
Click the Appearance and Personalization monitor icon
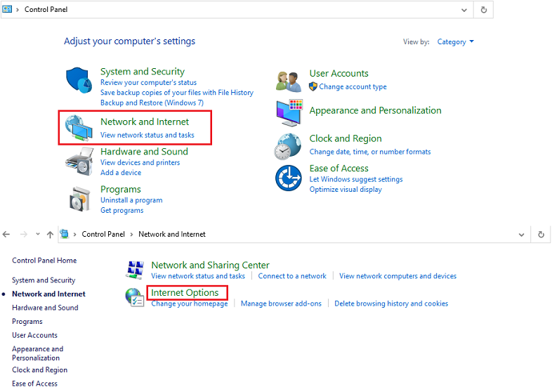tap(289, 112)
